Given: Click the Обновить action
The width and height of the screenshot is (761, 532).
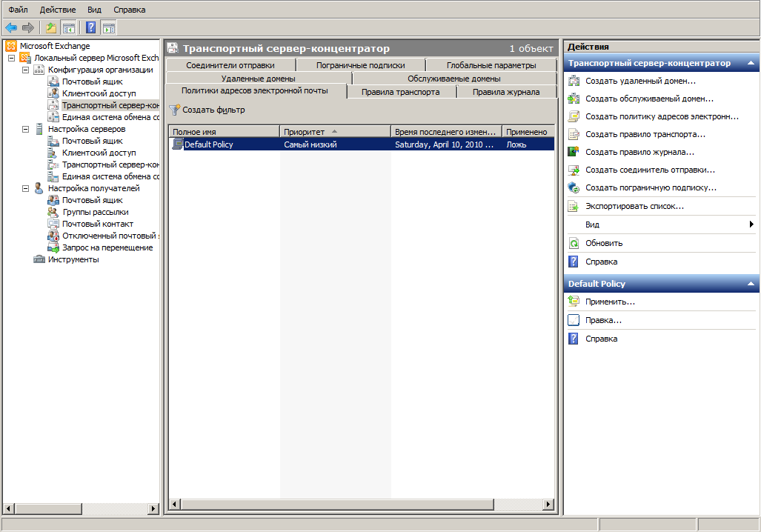Looking at the screenshot, I should pyautogui.click(x=604, y=243).
